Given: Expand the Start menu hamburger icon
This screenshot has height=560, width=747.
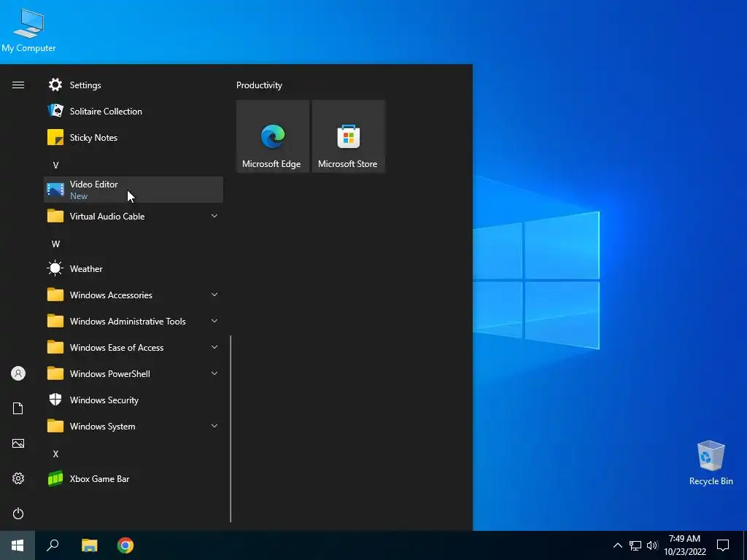Looking at the screenshot, I should point(18,85).
